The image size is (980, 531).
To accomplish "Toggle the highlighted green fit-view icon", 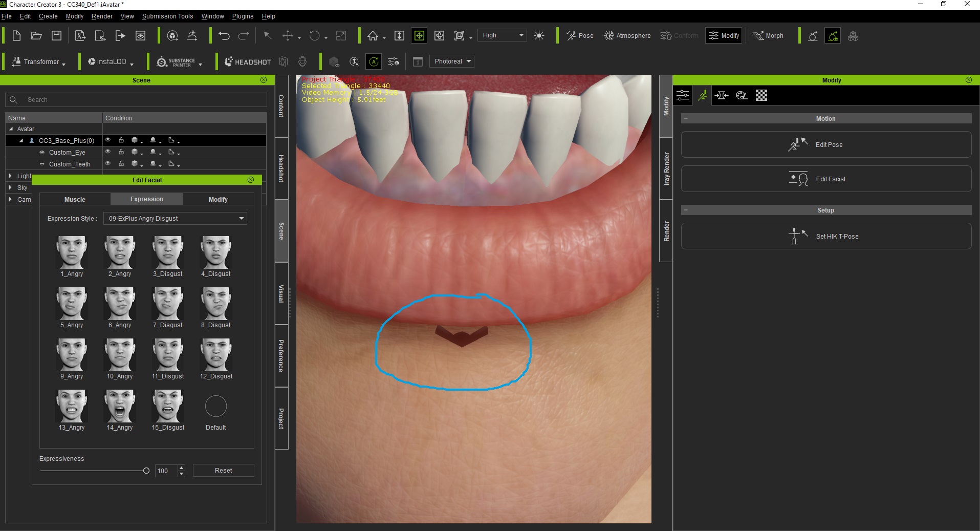I will (x=419, y=36).
